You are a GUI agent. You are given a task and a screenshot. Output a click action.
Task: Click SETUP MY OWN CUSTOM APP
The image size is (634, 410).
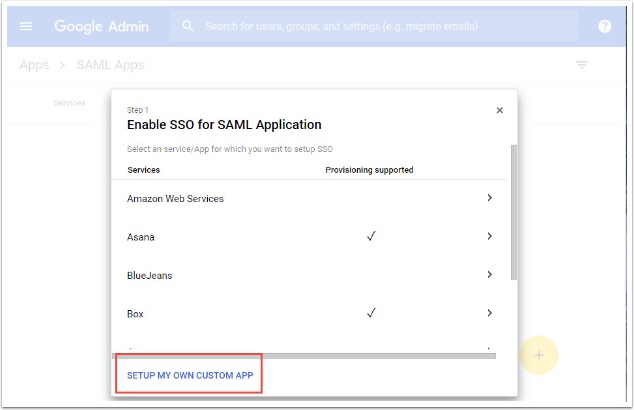coord(190,375)
